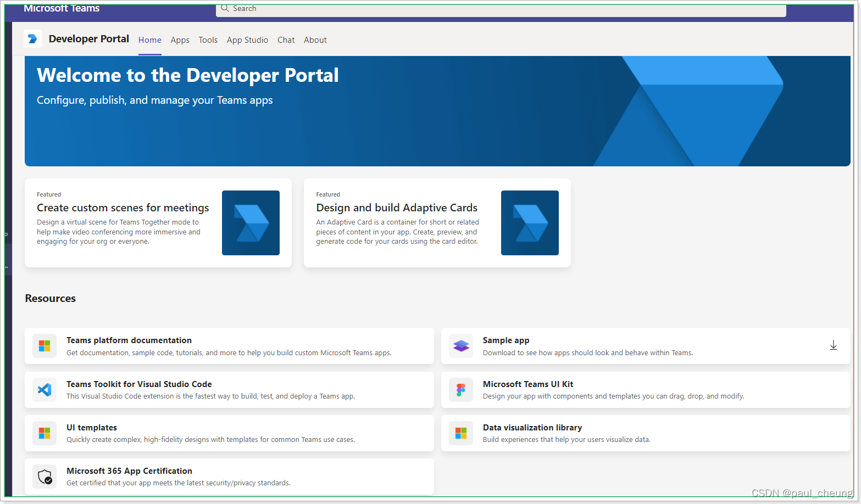Switch to the Tools tab

click(208, 40)
